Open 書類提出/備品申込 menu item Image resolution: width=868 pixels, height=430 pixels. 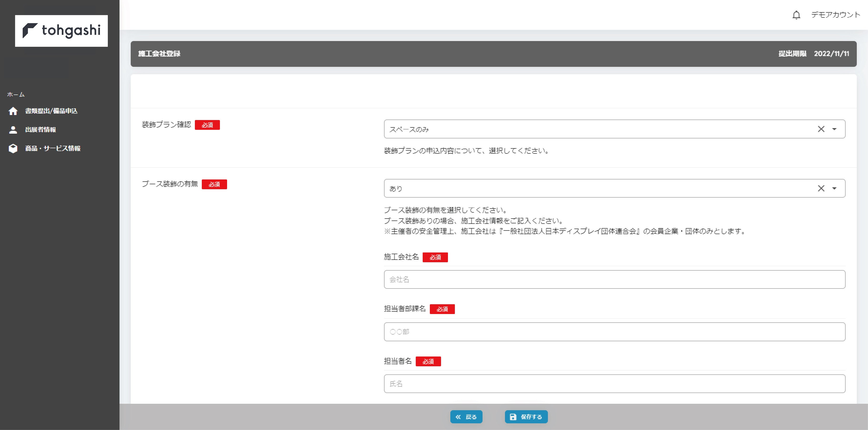pyautogui.click(x=51, y=111)
